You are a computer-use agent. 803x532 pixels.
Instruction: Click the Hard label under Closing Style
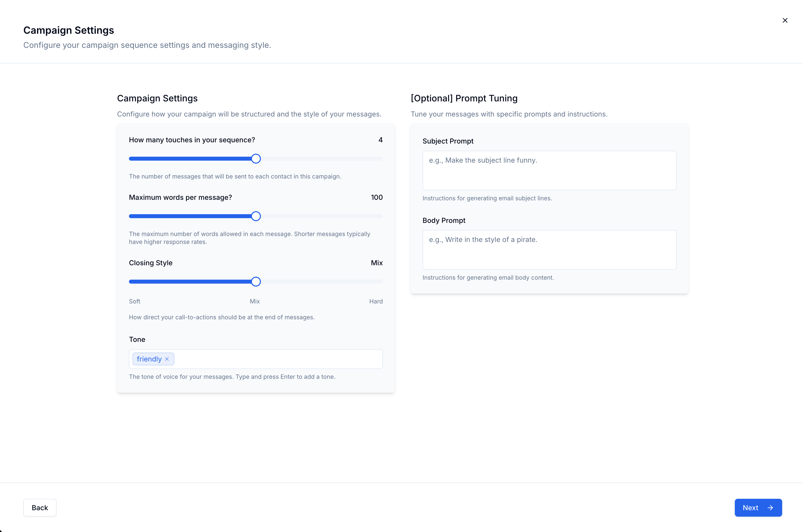click(376, 301)
